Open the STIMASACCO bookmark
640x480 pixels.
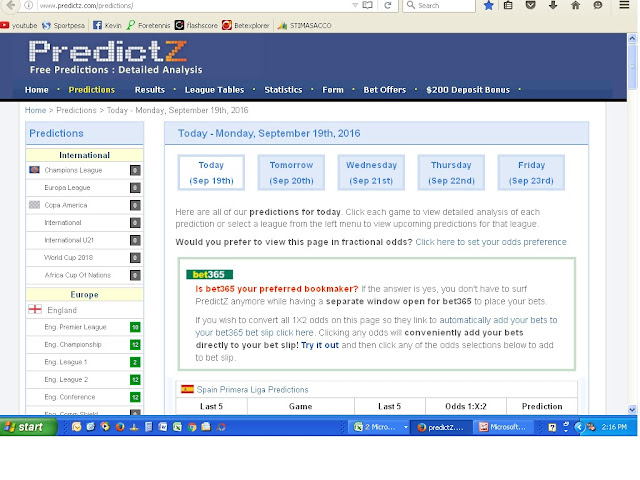pos(304,25)
